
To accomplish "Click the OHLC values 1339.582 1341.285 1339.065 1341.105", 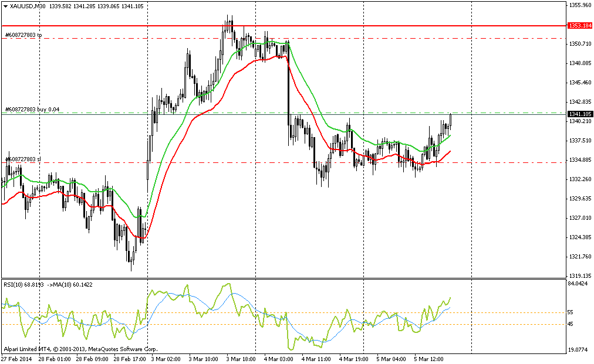I will (x=96, y=6).
